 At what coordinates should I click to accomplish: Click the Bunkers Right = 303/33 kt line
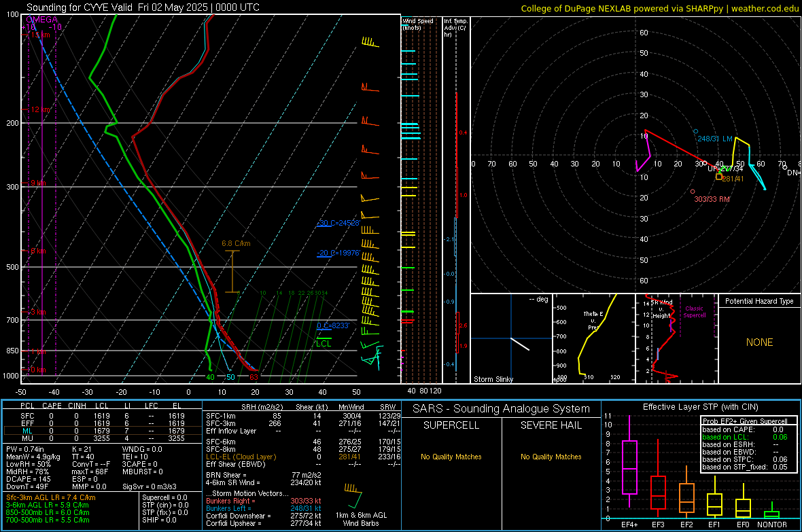(264, 501)
